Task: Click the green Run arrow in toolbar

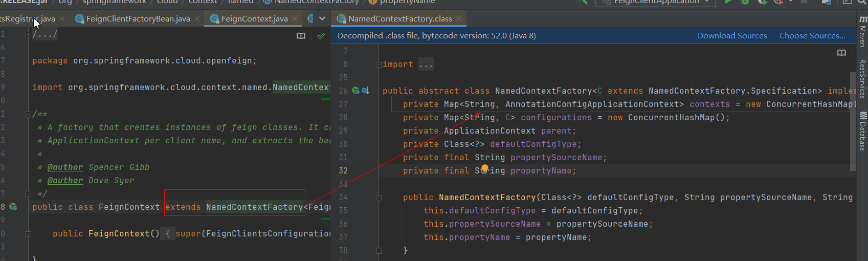Action: (728, 2)
